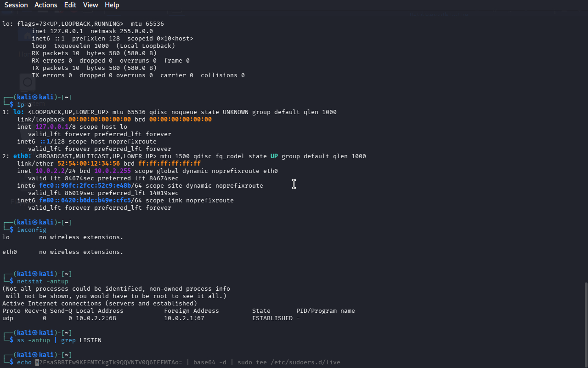Image resolution: width=588 pixels, height=368 pixels.
Task: Click the green UP state of eth0
Action: point(274,156)
